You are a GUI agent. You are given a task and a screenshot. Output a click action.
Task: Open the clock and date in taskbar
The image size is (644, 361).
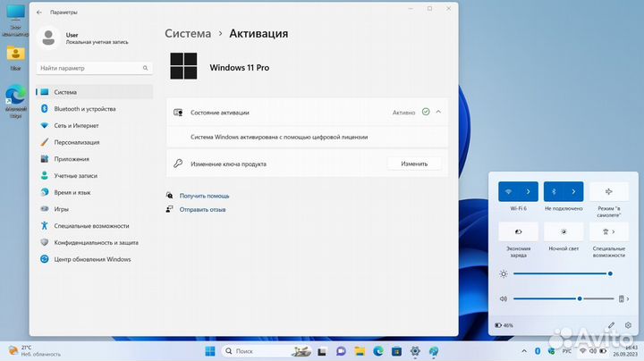625,351
